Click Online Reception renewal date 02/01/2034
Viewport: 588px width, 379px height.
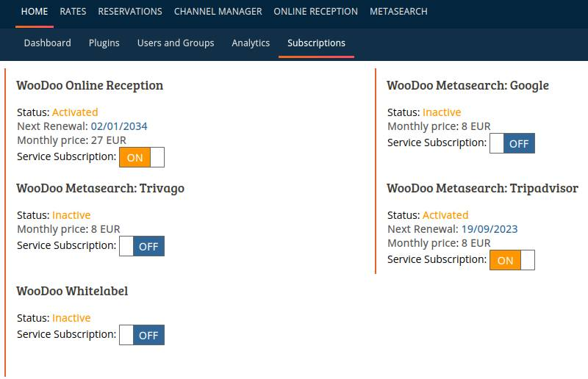click(x=119, y=126)
